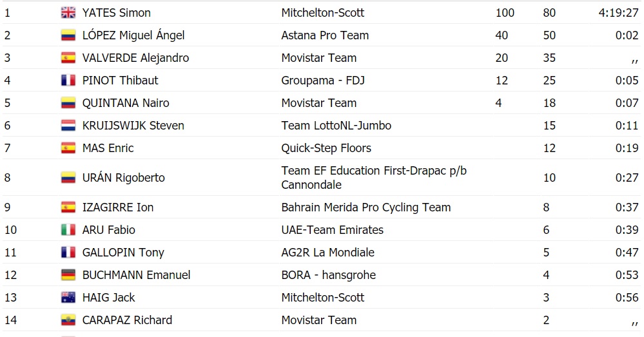This screenshot has width=644, height=337.
Task: Click the Australian flag beside Jack Haig
Action: point(68,298)
